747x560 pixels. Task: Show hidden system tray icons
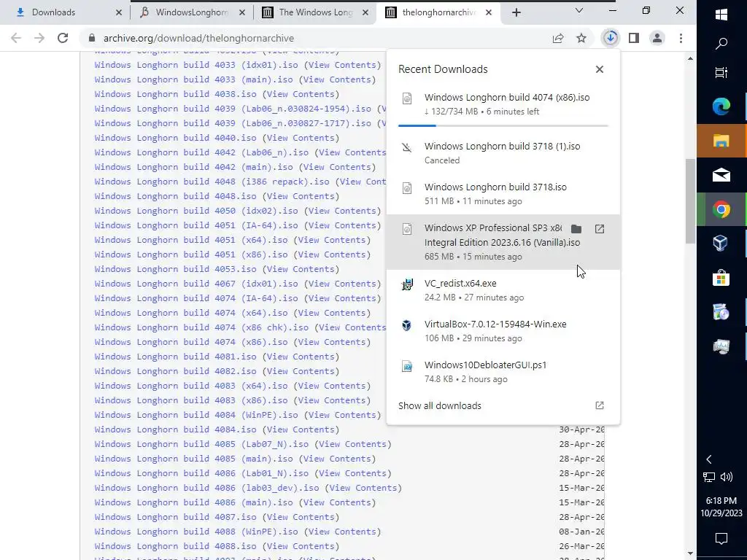[709, 459]
